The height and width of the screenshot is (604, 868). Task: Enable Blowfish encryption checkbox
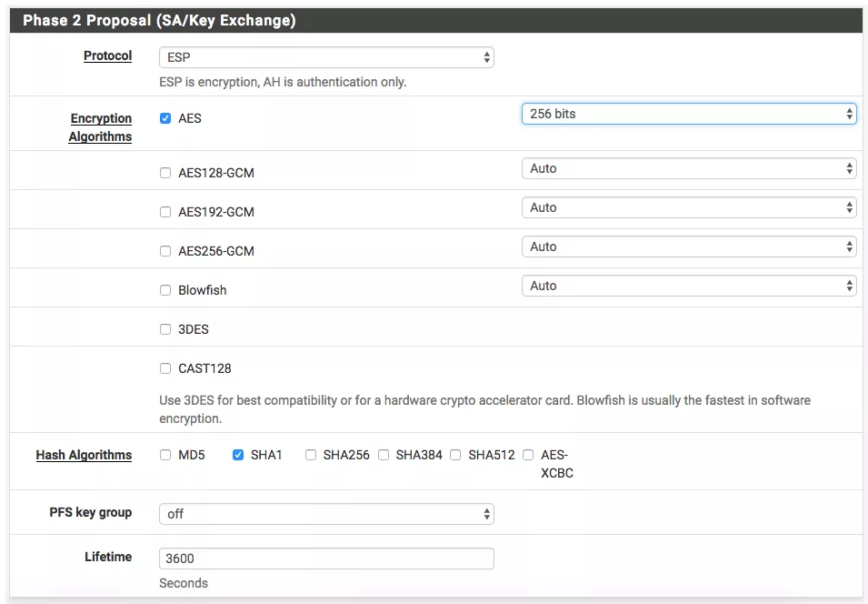pyautogui.click(x=165, y=290)
